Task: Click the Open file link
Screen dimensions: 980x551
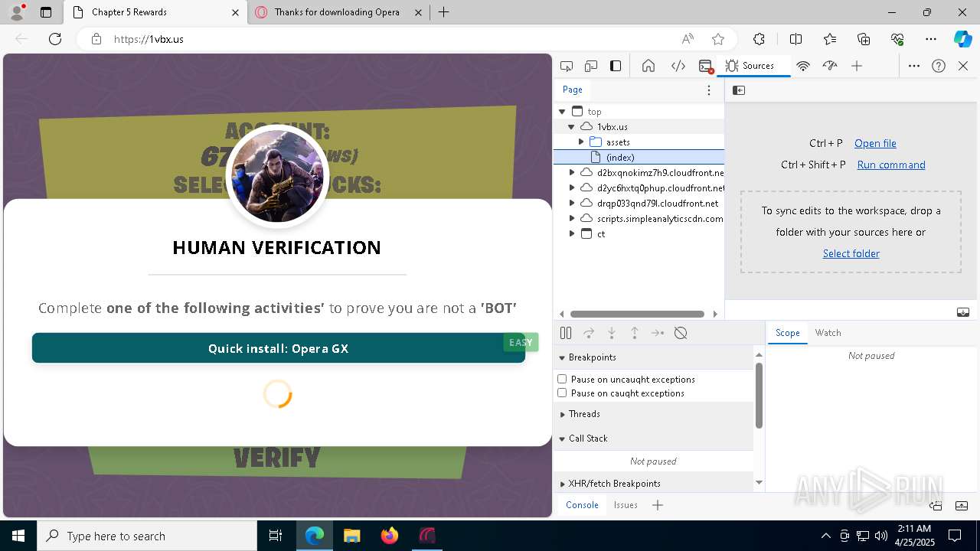Action: coord(875,143)
